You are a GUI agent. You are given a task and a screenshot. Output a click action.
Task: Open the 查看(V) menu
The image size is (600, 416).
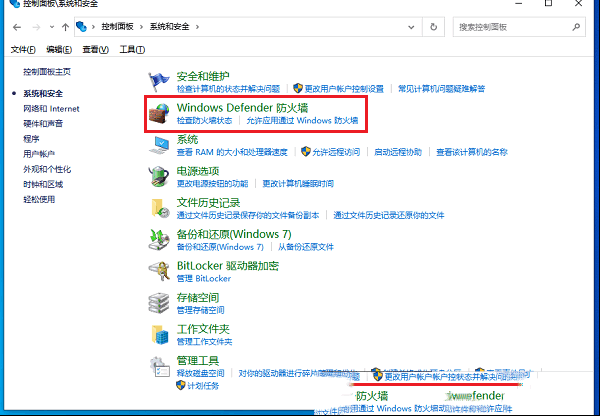(x=96, y=49)
